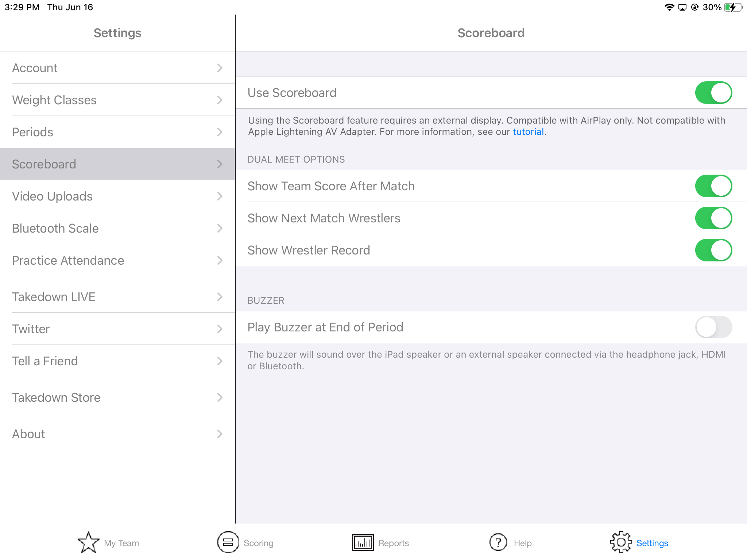Open the Scoring tab icon
The height and width of the screenshot is (560, 747).
[228, 542]
